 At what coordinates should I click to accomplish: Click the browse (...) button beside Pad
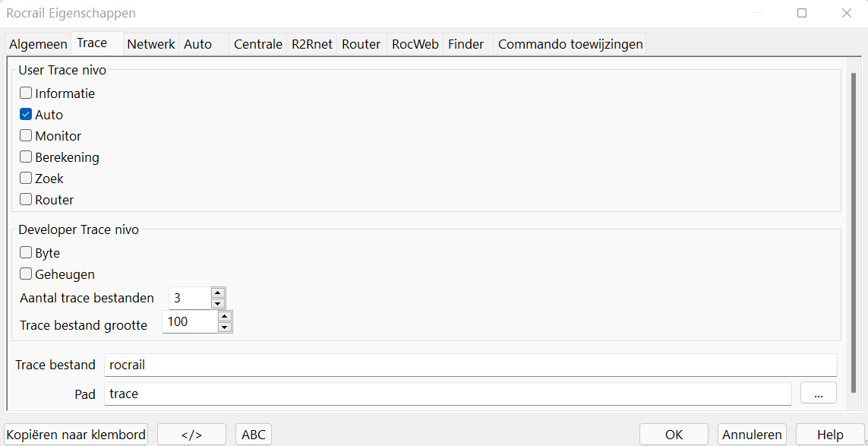[818, 394]
